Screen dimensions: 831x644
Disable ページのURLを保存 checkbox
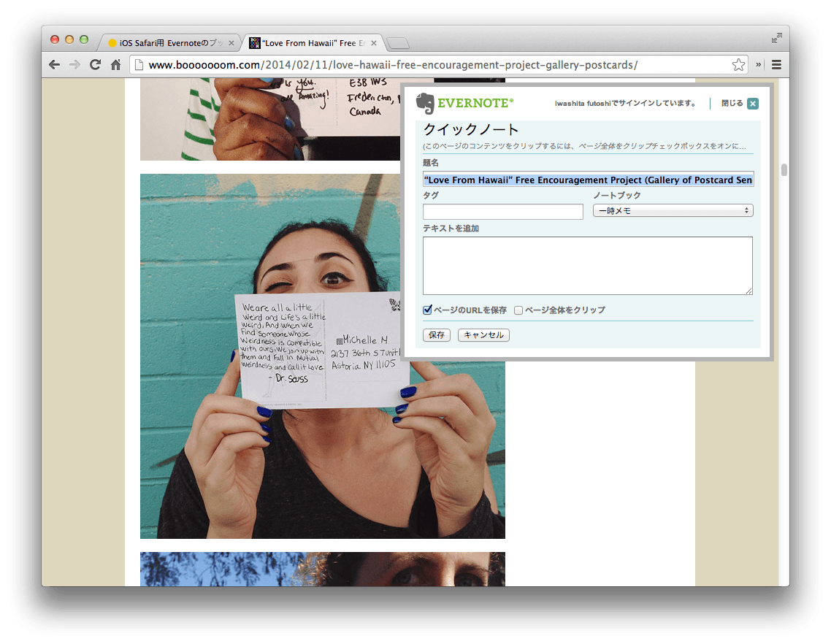coord(427,310)
